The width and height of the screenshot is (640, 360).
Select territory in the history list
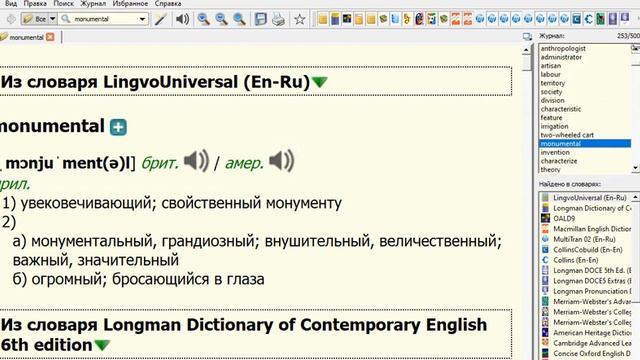point(553,83)
